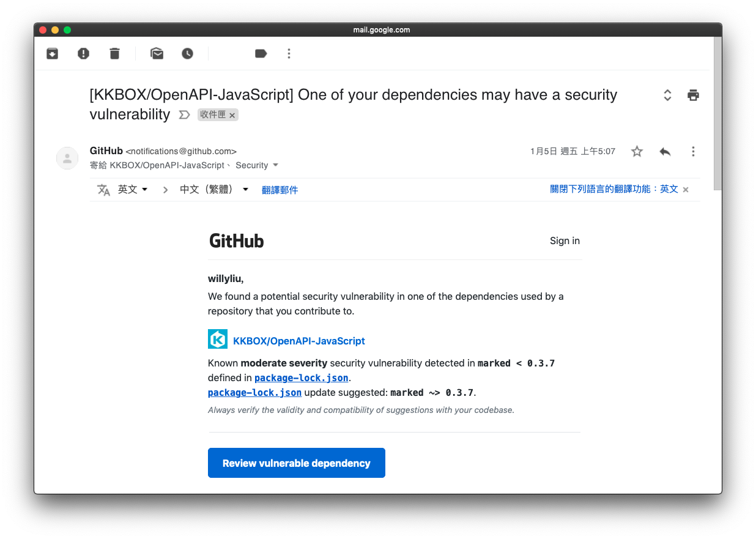Click the translate icon
Viewport: 756px width, 539px height.
pyautogui.click(x=103, y=190)
